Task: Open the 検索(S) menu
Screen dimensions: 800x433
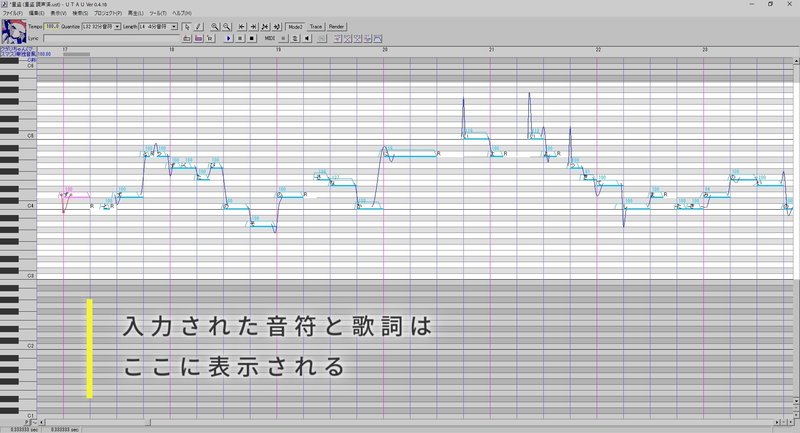Action: pos(80,13)
